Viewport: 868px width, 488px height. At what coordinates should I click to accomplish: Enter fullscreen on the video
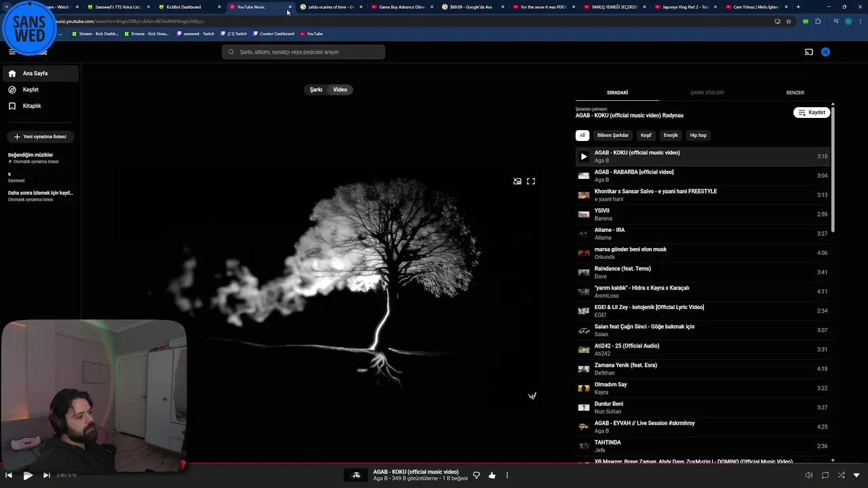tap(531, 181)
